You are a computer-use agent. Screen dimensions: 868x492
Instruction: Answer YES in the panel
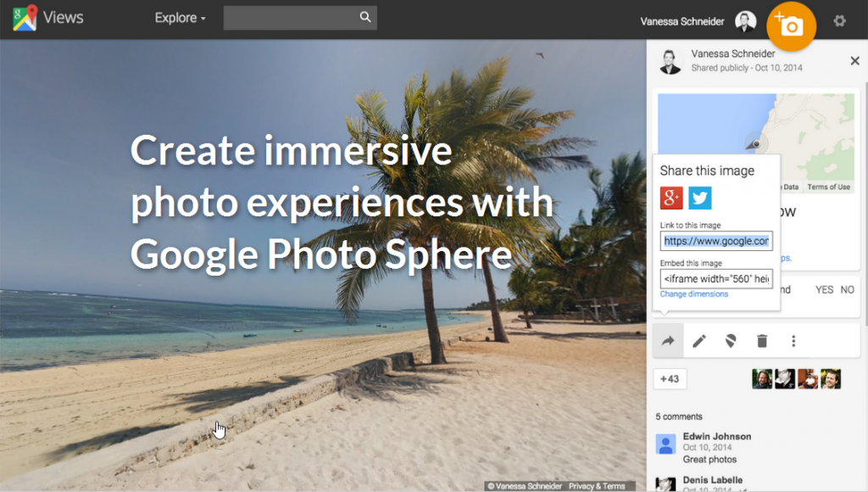(x=824, y=290)
